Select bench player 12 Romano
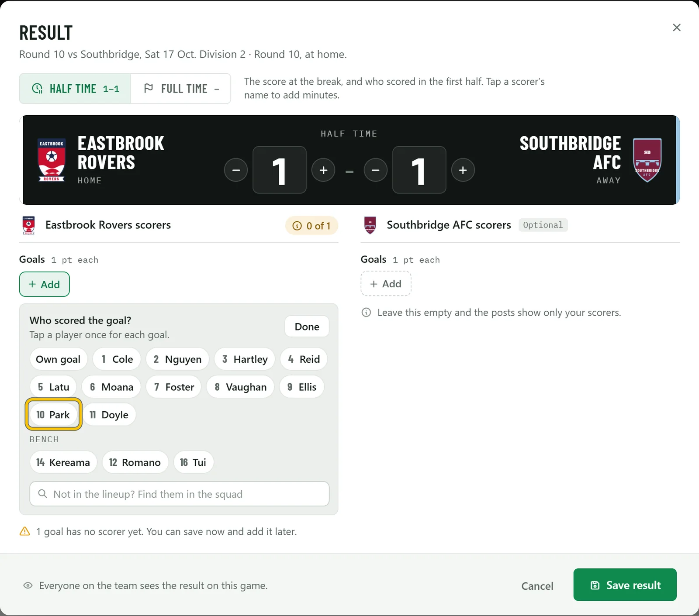The image size is (699, 616). pyautogui.click(x=135, y=462)
